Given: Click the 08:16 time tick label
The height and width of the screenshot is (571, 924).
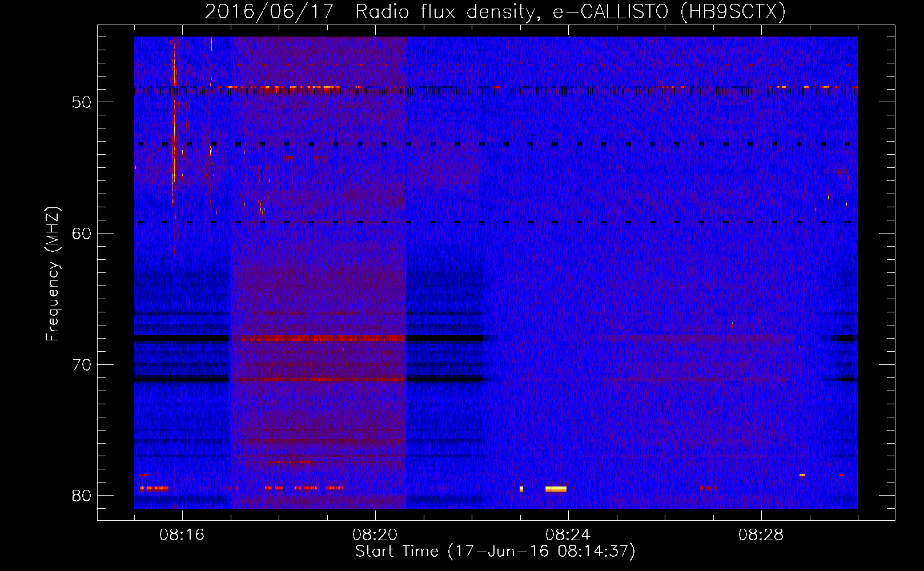Looking at the screenshot, I should point(182,535).
